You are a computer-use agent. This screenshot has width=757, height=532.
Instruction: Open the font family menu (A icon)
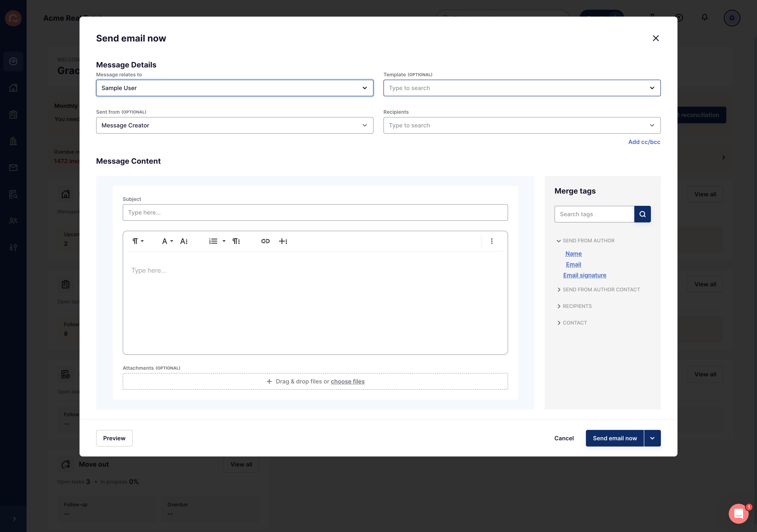[x=168, y=241]
